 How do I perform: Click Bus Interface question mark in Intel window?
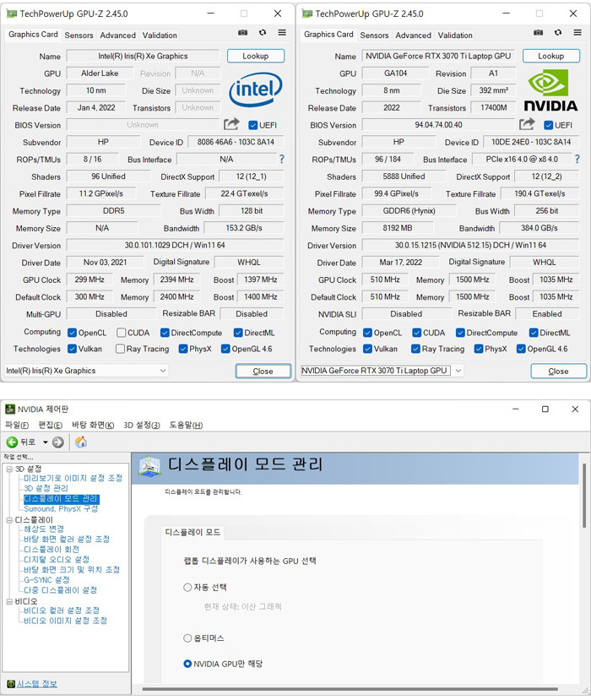282,159
